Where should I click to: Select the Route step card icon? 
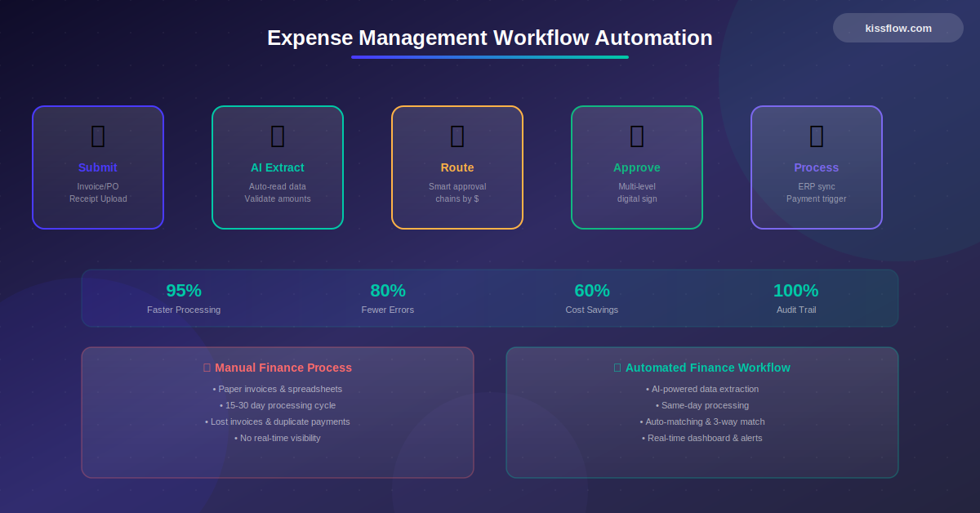click(x=457, y=136)
